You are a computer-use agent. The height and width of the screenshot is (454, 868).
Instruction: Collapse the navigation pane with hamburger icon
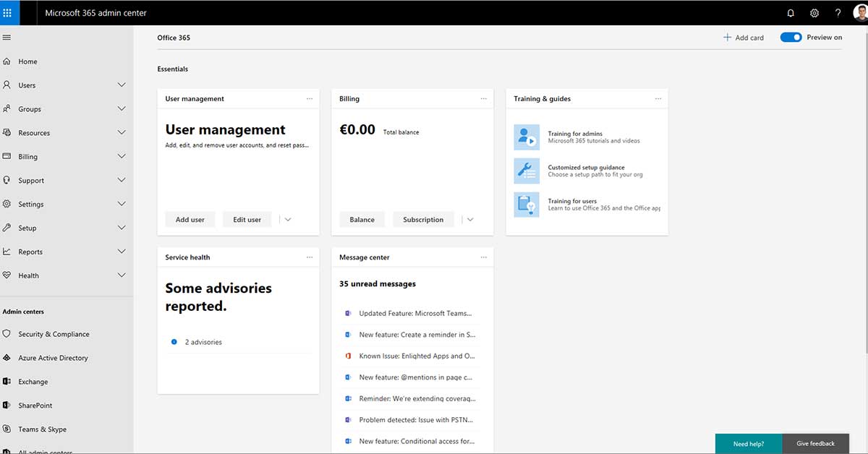pyautogui.click(x=7, y=37)
